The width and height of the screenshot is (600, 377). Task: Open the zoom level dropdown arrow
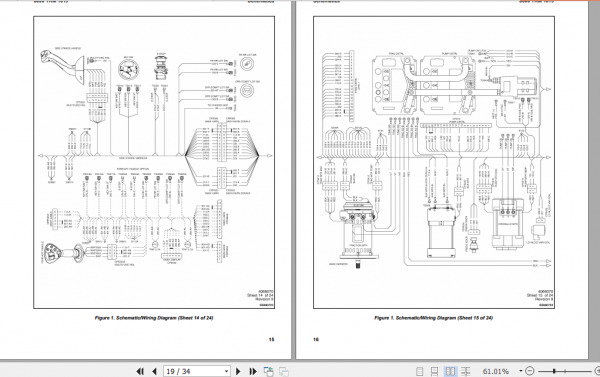pos(520,371)
